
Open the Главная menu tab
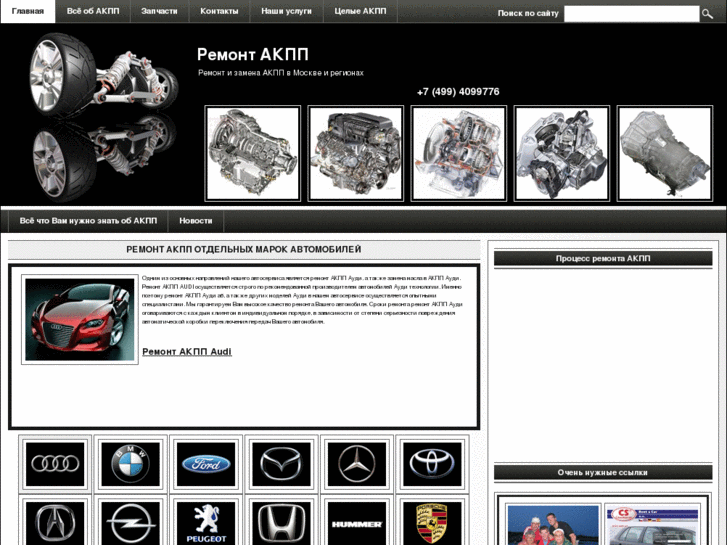[28, 11]
